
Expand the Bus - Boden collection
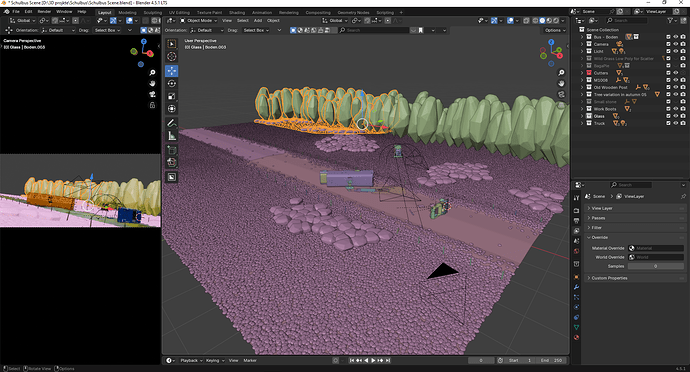coord(582,37)
